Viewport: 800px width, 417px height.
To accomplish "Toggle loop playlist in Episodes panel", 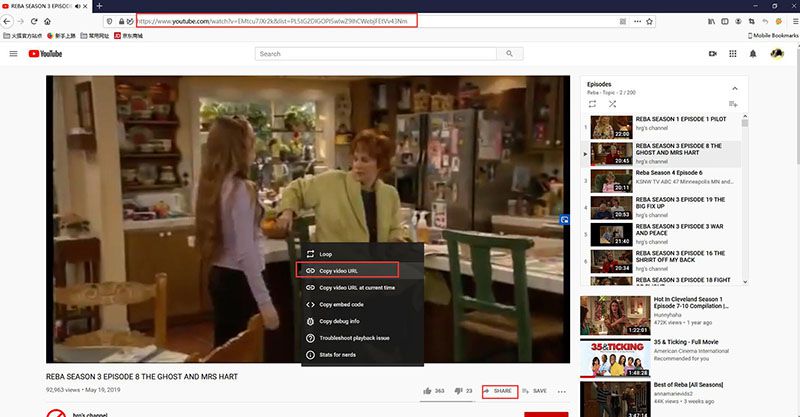I will pyautogui.click(x=592, y=104).
